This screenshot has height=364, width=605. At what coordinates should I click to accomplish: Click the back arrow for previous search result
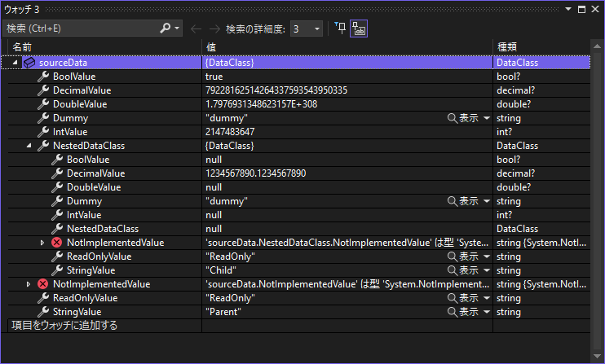[x=196, y=29]
